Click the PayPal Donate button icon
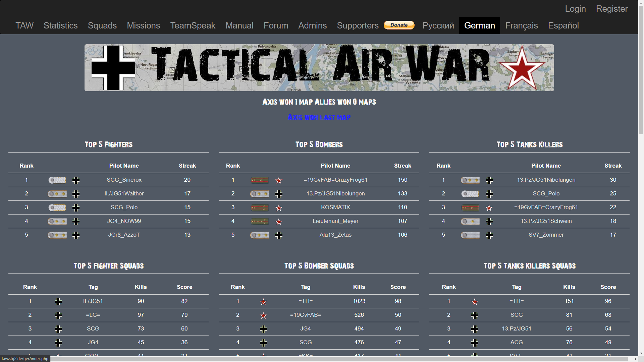The image size is (644, 362). (399, 25)
